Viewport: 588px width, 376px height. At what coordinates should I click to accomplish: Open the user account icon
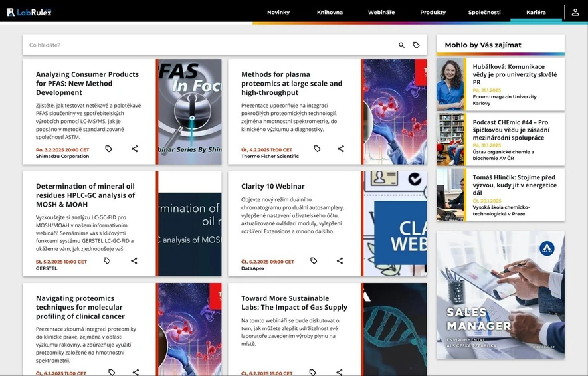(x=575, y=12)
